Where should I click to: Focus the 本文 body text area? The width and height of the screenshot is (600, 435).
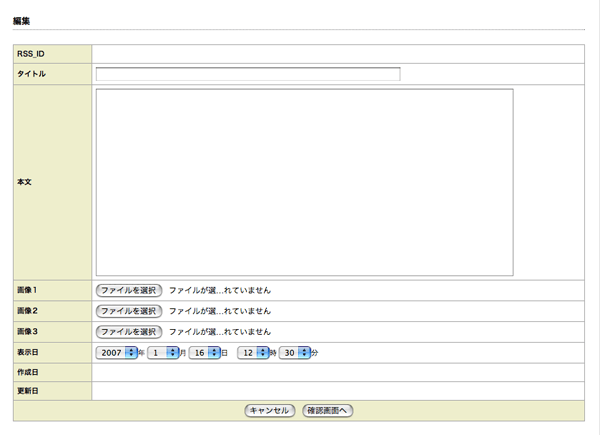[304, 182]
